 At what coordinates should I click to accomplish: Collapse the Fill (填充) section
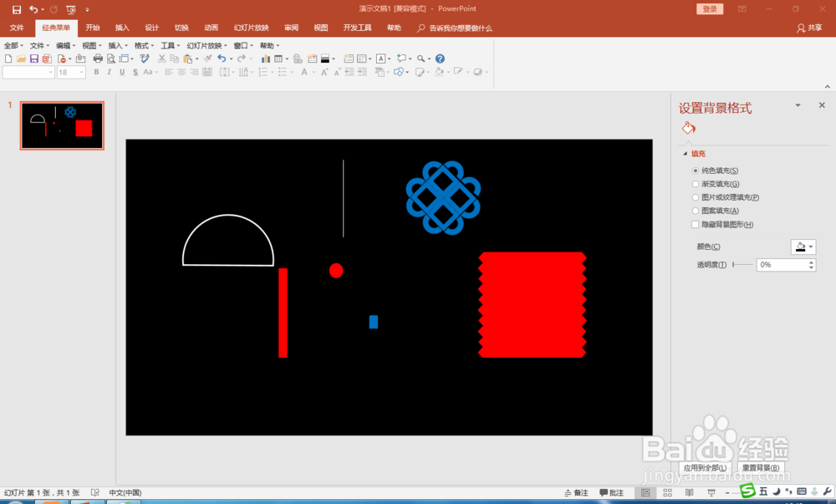click(686, 154)
